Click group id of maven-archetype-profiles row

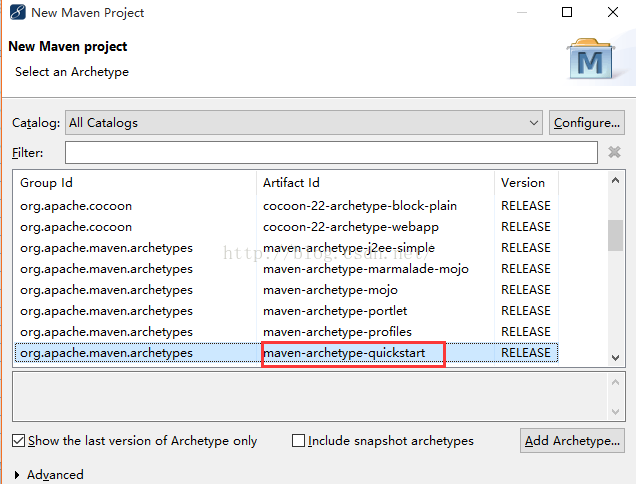106,332
